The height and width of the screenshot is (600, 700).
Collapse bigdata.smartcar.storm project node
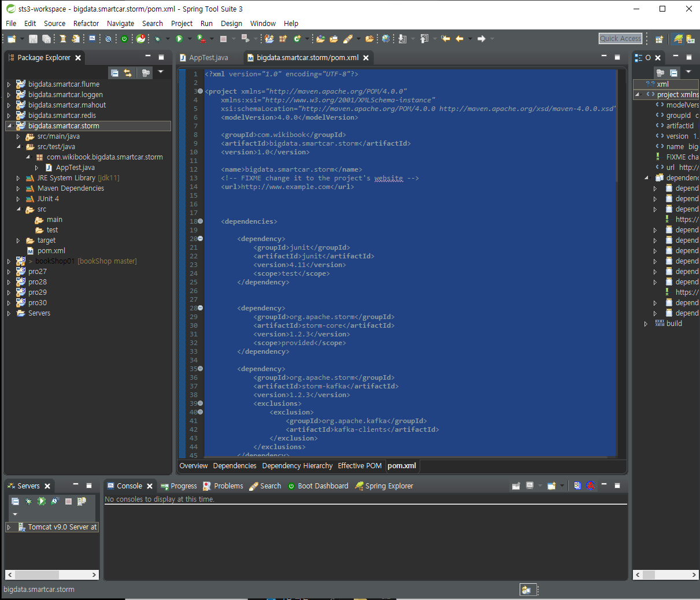click(x=9, y=126)
